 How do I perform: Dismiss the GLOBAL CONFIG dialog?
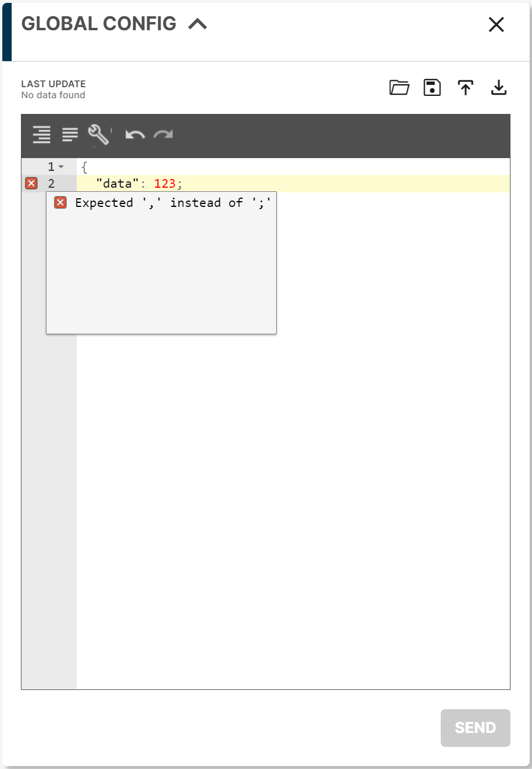496,25
